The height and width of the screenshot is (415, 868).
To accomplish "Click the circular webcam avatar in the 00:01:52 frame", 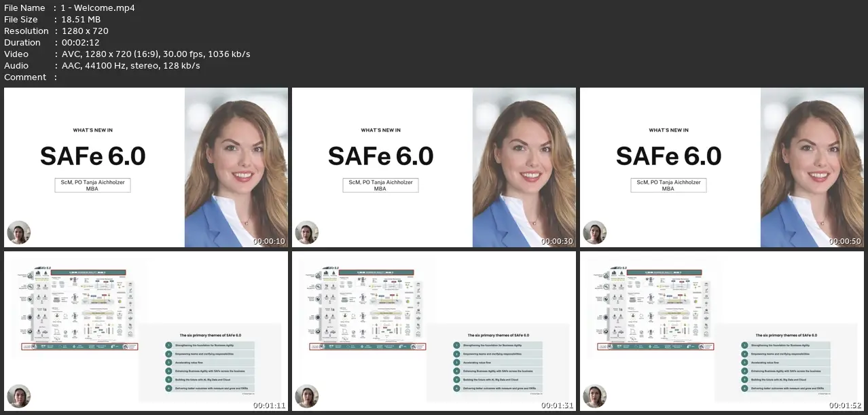I will [595, 397].
